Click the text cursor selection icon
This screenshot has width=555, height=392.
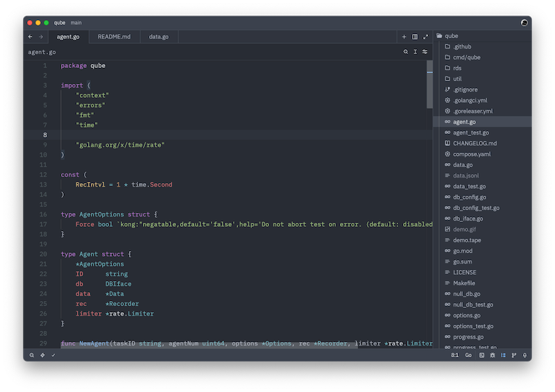415,52
